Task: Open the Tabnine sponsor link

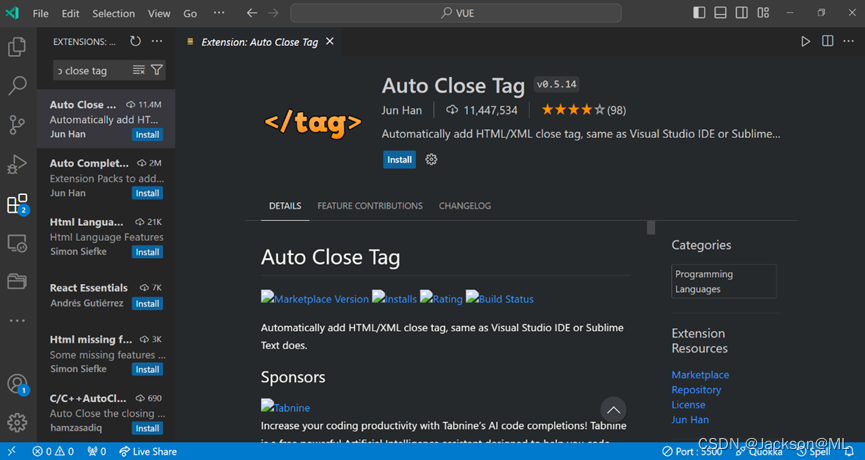Action: (x=285, y=407)
